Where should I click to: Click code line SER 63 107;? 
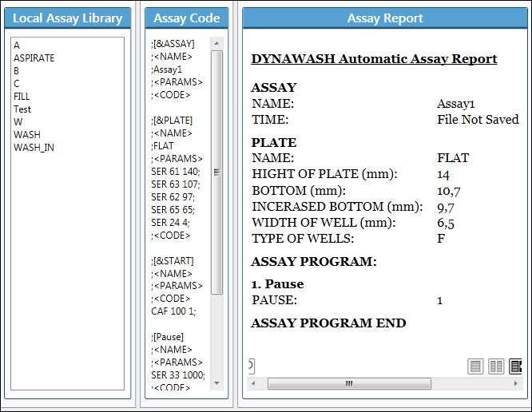tap(176, 184)
